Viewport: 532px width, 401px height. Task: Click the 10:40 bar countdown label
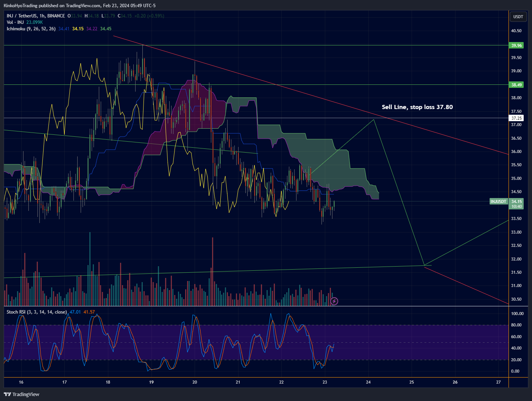[x=516, y=206]
